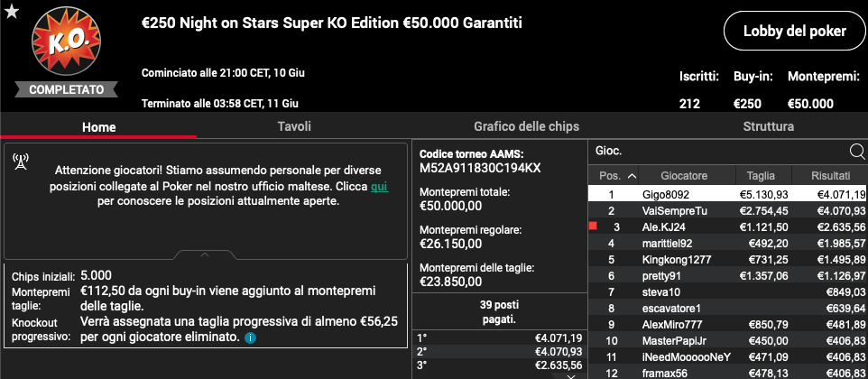
Task: Sort by Giocatore column header
Action: pyautogui.click(x=684, y=176)
